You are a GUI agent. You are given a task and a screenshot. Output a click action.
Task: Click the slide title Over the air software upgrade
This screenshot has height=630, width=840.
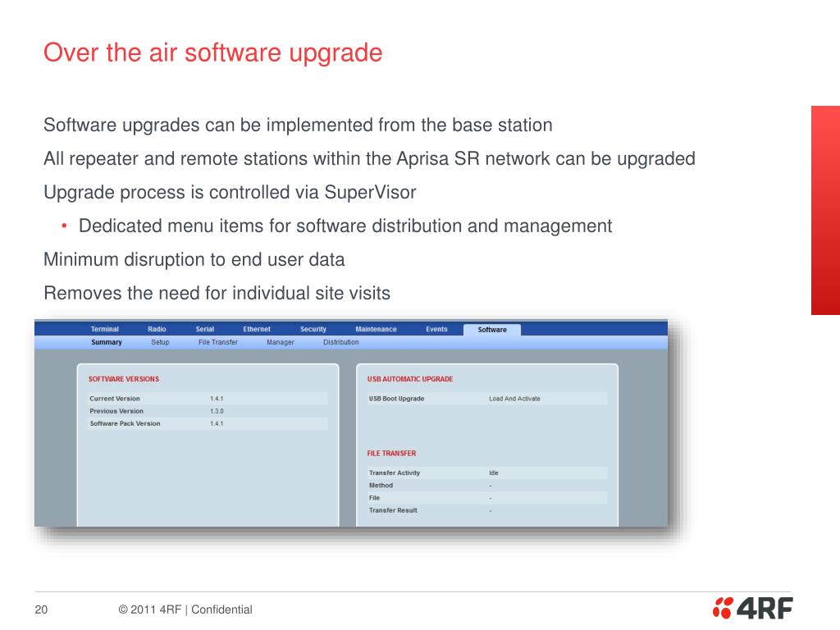point(212,52)
